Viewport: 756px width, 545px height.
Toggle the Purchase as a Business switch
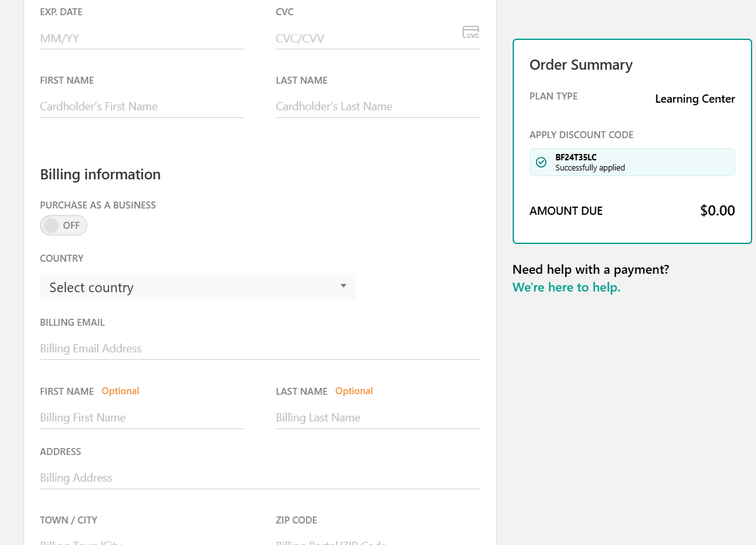point(63,226)
